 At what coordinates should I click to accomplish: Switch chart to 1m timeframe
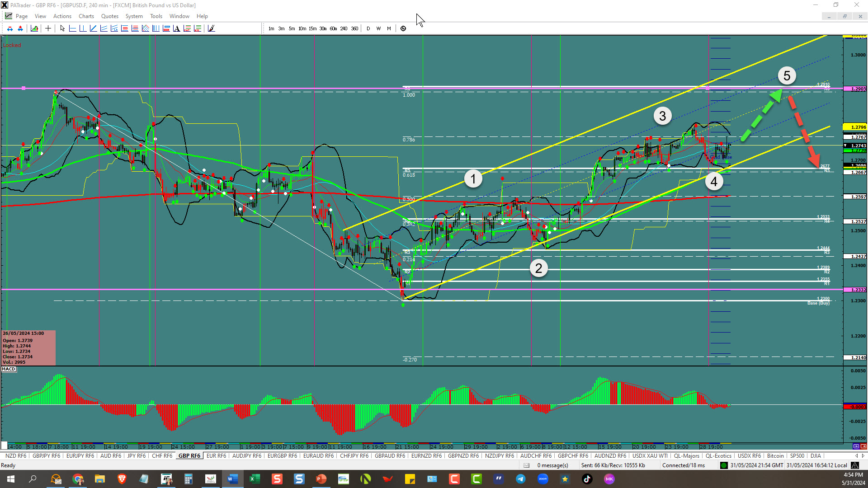[x=271, y=28]
